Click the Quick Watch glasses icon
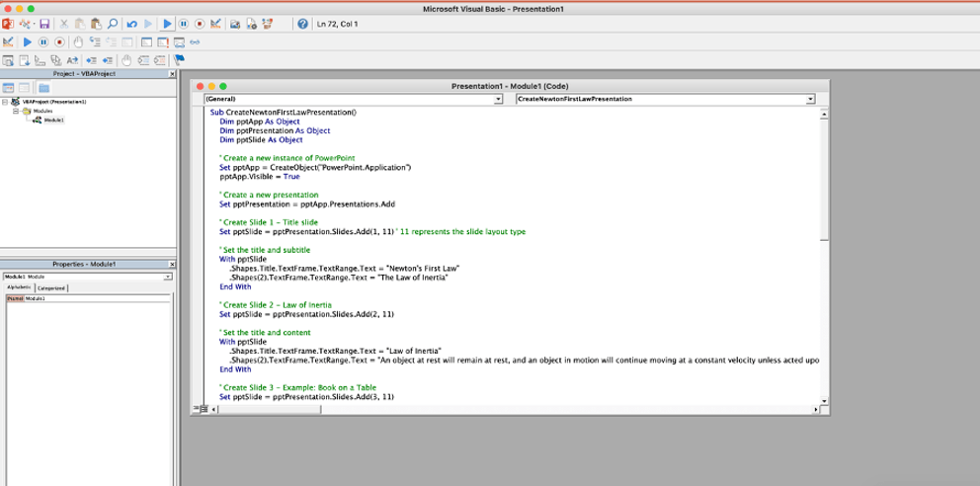This screenshot has width=980, height=486. [x=195, y=42]
